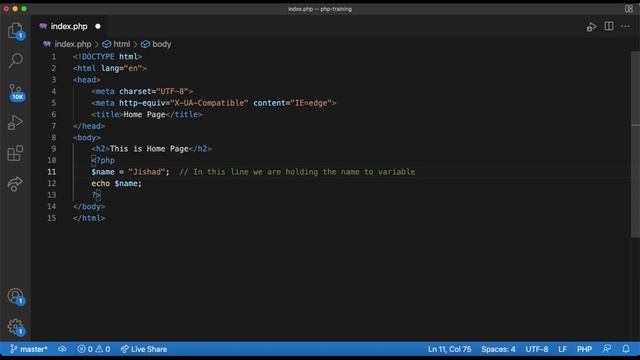
Task: Click the <!DOCTYPE html> line
Action: (107, 57)
